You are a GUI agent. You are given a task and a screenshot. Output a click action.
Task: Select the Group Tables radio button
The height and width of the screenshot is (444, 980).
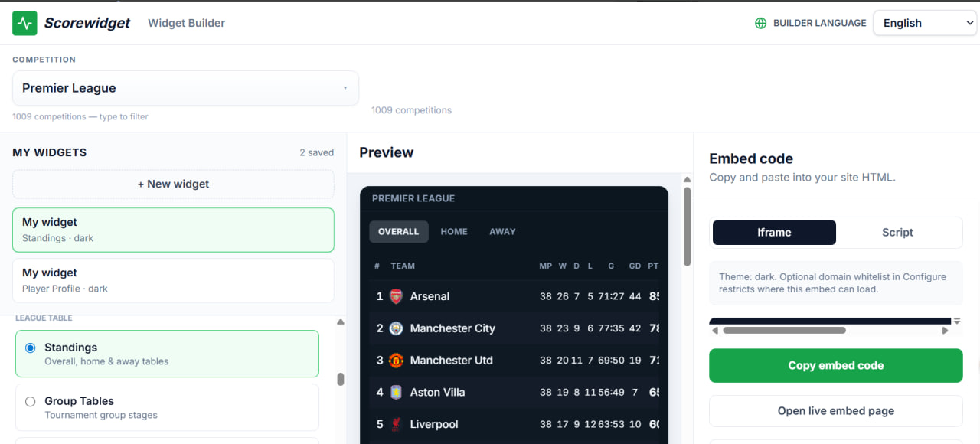[x=31, y=401]
